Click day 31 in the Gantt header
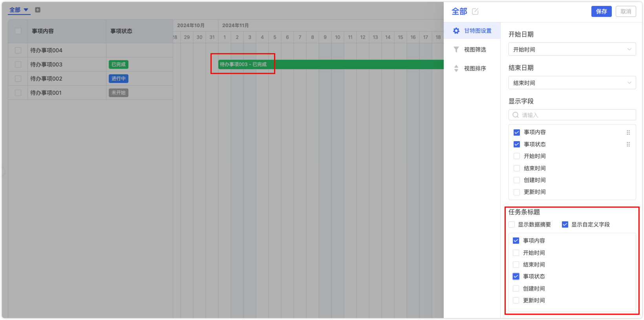Screen dimensions: 644x320 pos(212,37)
